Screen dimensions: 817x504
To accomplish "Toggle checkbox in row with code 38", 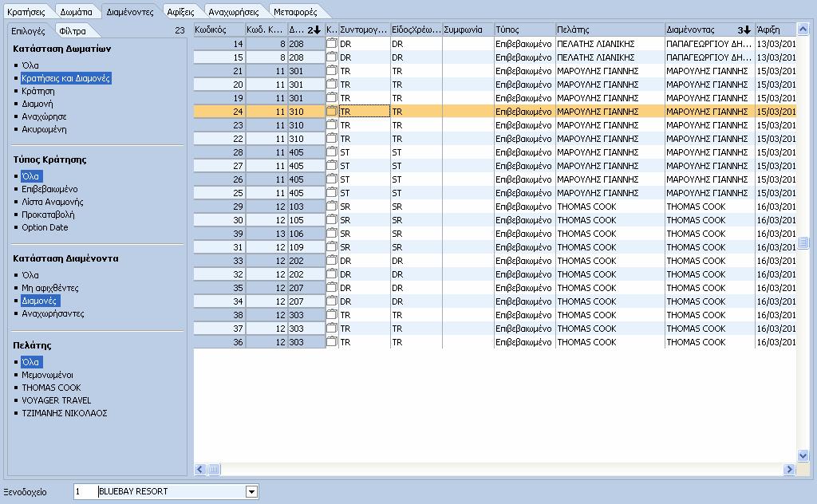I will tap(331, 314).
